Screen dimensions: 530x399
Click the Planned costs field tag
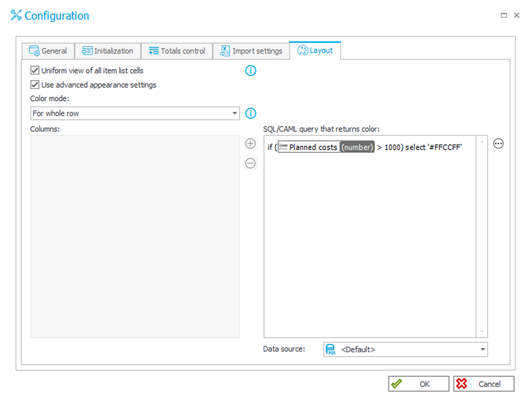(x=326, y=147)
